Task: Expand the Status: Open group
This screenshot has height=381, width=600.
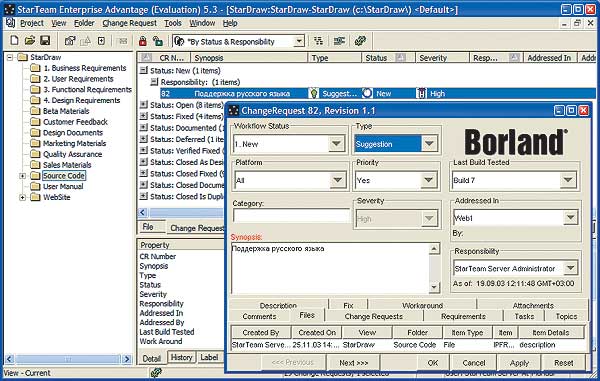Action: (143, 104)
